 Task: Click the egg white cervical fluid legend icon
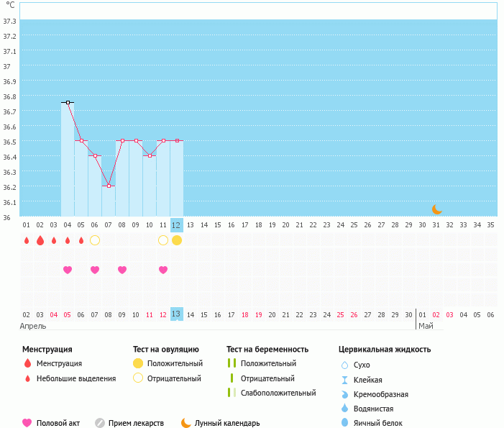point(344,423)
